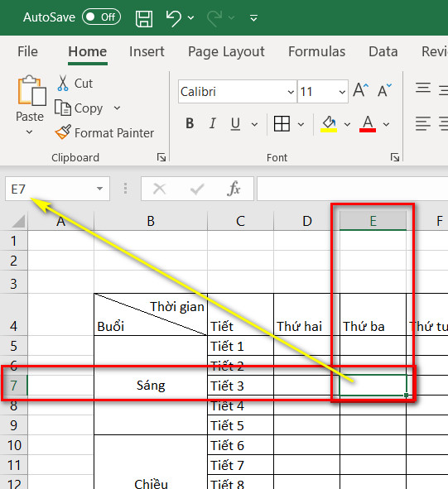
Task: Click Enter checkmark in formula bar
Action: (x=197, y=189)
